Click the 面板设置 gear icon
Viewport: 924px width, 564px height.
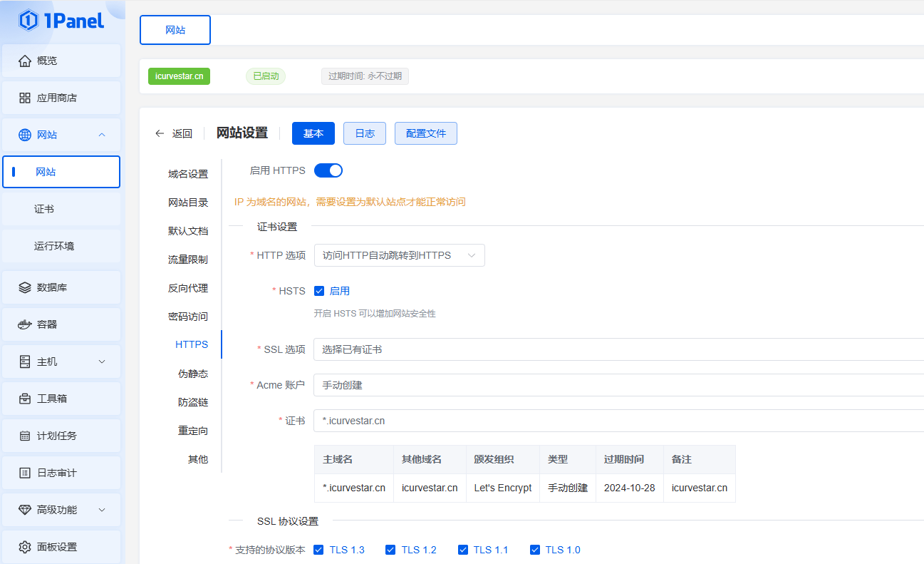tap(25, 547)
